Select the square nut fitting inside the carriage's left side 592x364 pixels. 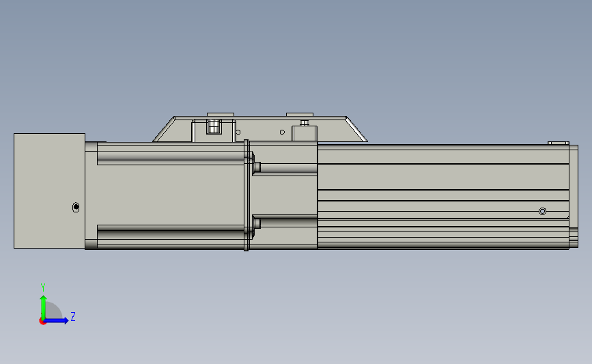(x=214, y=126)
